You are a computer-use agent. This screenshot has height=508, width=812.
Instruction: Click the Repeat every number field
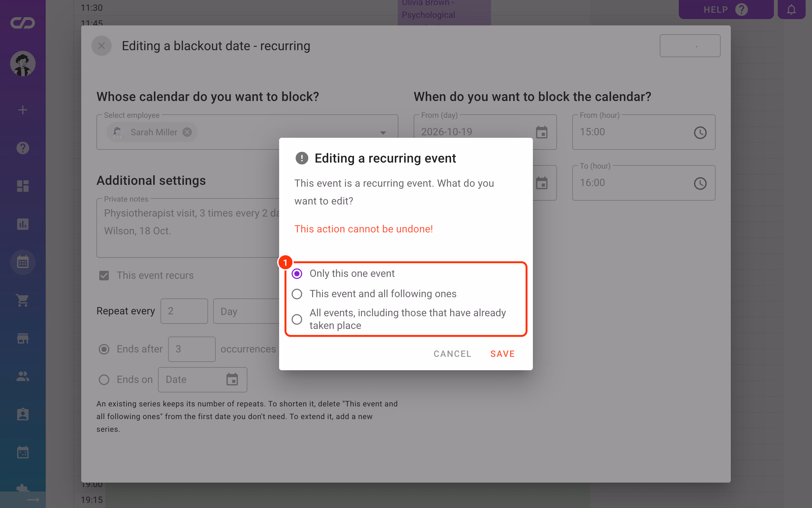(x=184, y=311)
